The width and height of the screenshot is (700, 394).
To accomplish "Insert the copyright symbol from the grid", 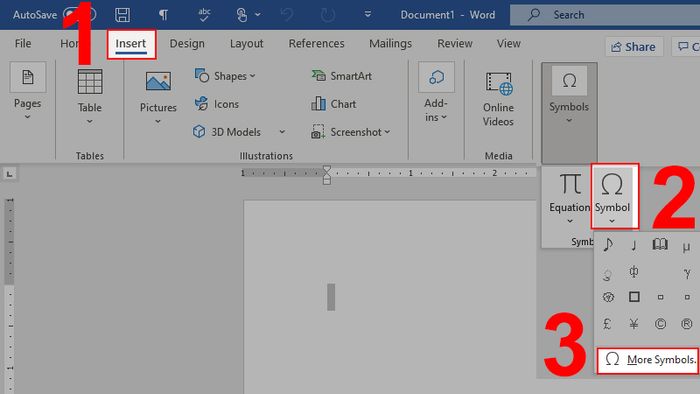I will pyautogui.click(x=660, y=323).
